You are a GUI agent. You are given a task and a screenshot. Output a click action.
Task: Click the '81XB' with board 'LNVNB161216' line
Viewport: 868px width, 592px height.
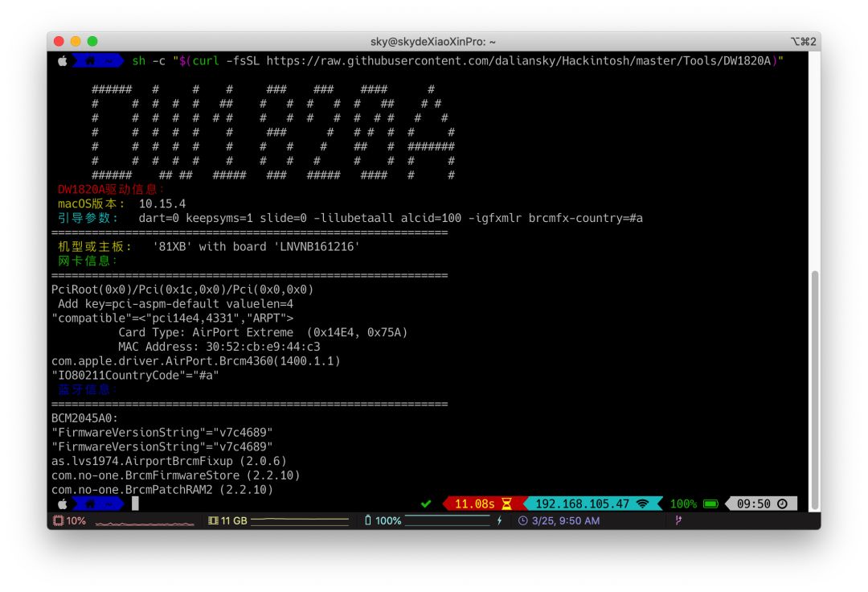coord(256,246)
